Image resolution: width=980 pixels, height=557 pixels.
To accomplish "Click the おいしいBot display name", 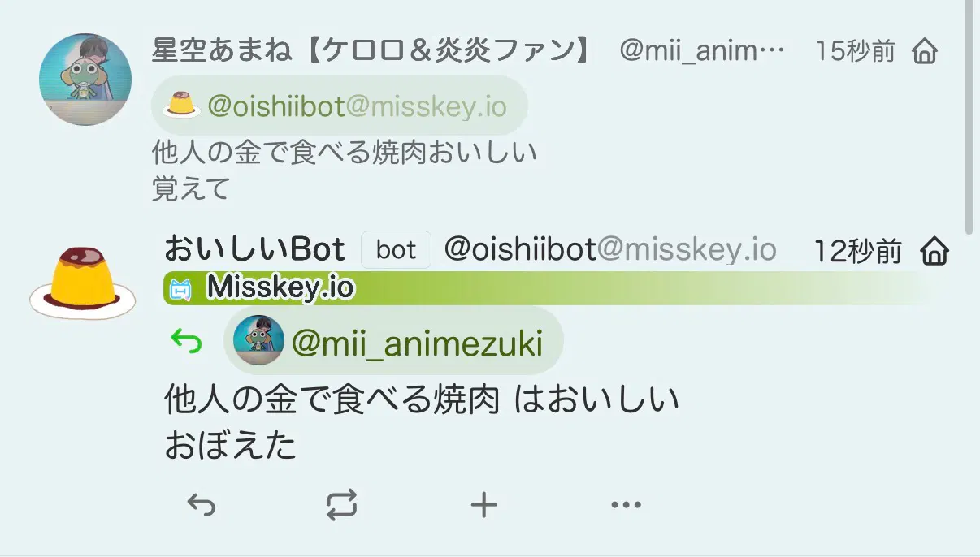I will [x=254, y=249].
